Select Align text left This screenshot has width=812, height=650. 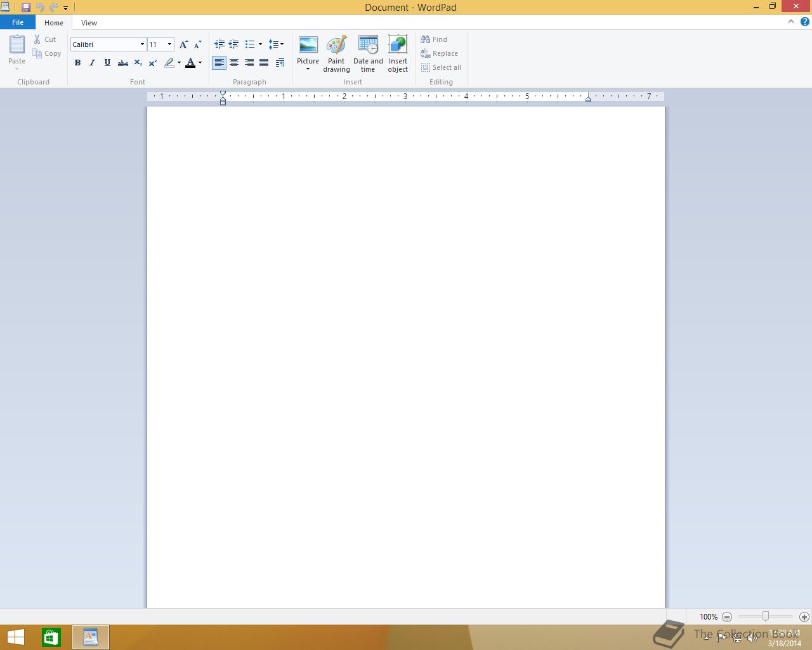[219, 63]
